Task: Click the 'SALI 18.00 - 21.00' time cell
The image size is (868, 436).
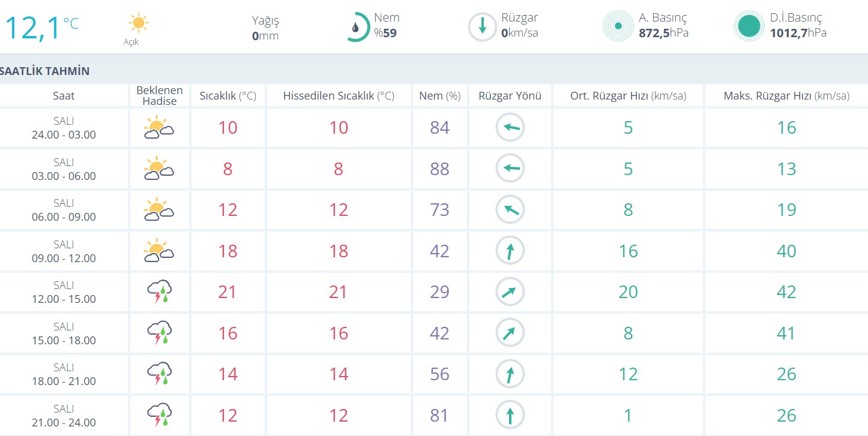Action: click(x=64, y=374)
